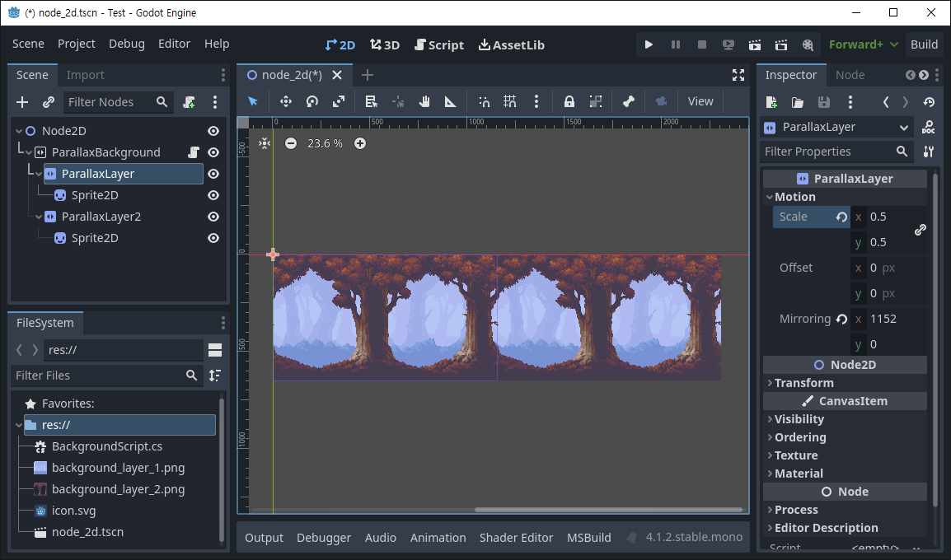
Task: Run the current scene
Action: 755,44
